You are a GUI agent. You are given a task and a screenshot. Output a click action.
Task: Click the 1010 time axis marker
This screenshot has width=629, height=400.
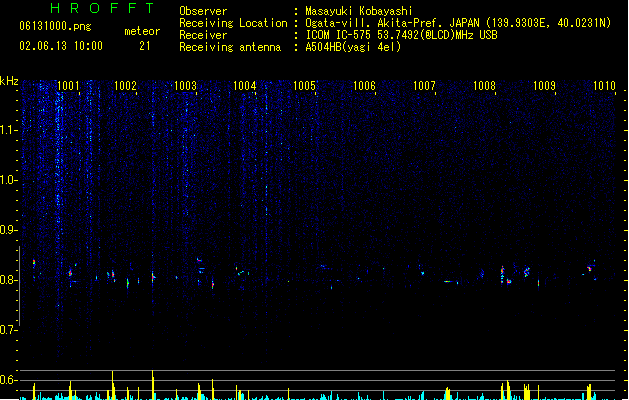[x=604, y=85]
